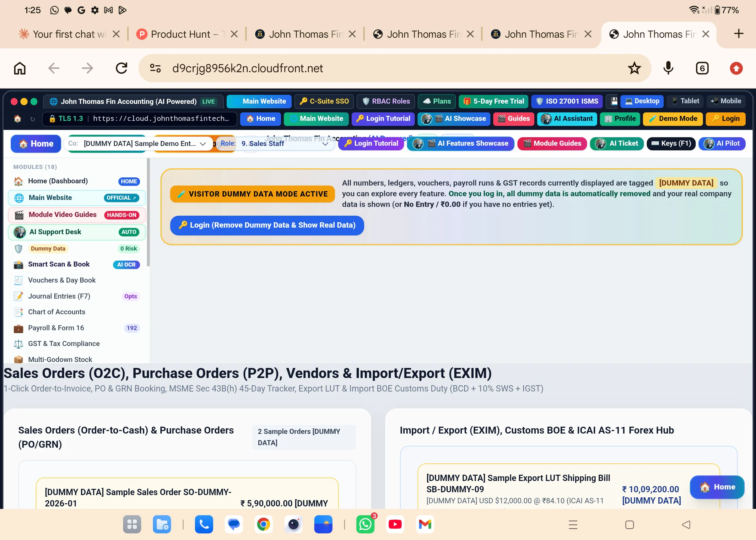The height and width of the screenshot is (540, 756).
Task: Click the sidebar modules scrollbar
Action: [148, 213]
